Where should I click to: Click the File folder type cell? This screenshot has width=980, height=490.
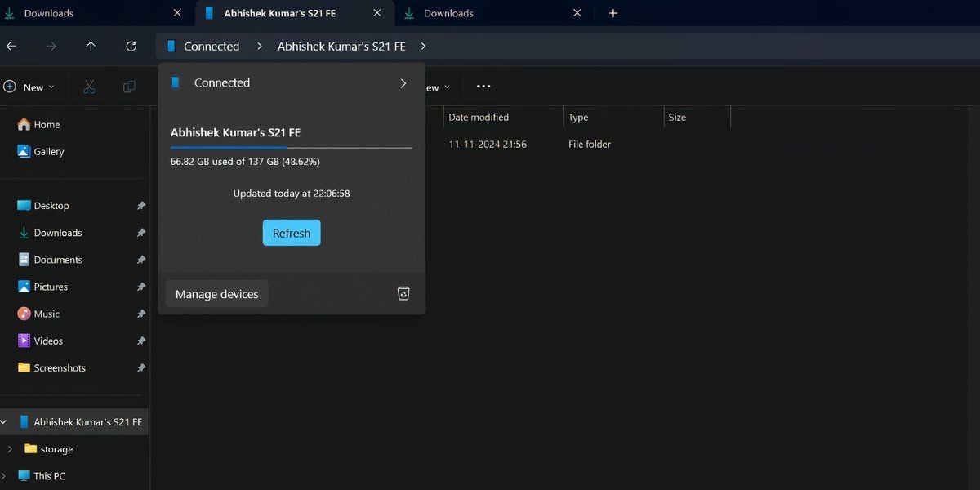(590, 145)
